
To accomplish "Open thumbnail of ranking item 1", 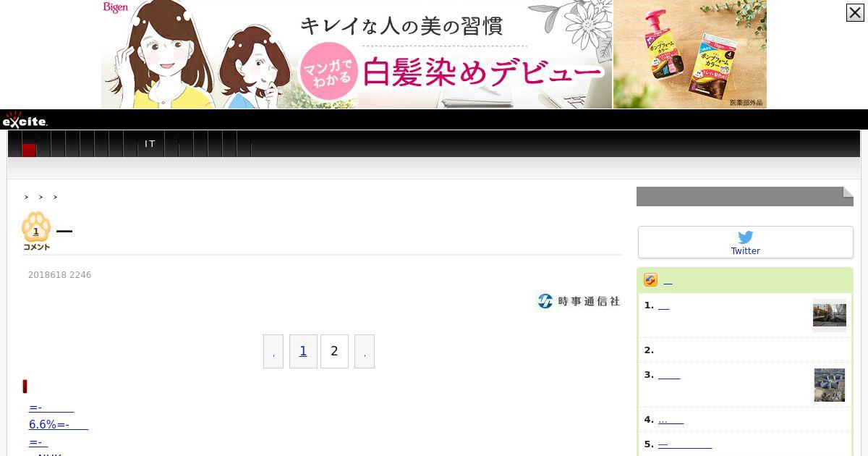I will tap(830, 316).
